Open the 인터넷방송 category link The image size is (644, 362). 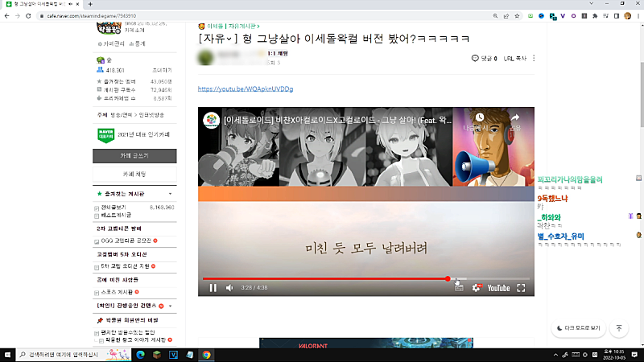(151, 115)
